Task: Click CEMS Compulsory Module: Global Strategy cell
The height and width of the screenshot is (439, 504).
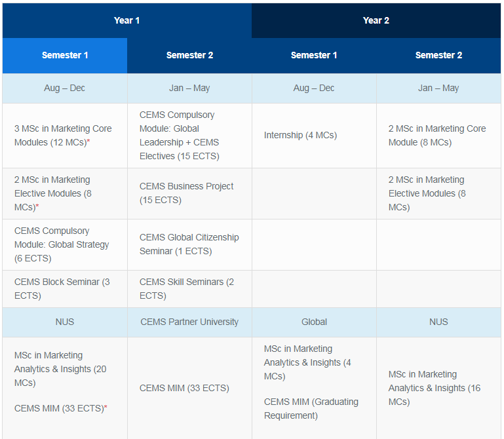Action: (65, 244)
